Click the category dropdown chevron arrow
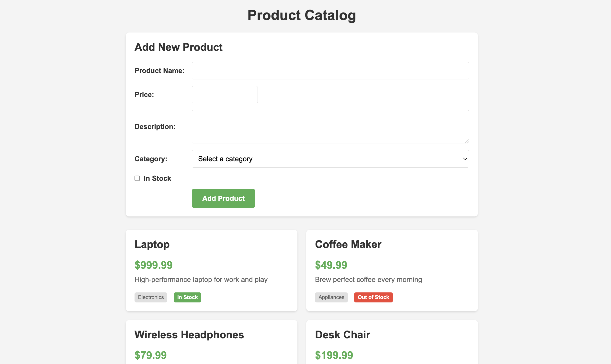The width and height of the screenshot is (611, 364). coord(465,159)
